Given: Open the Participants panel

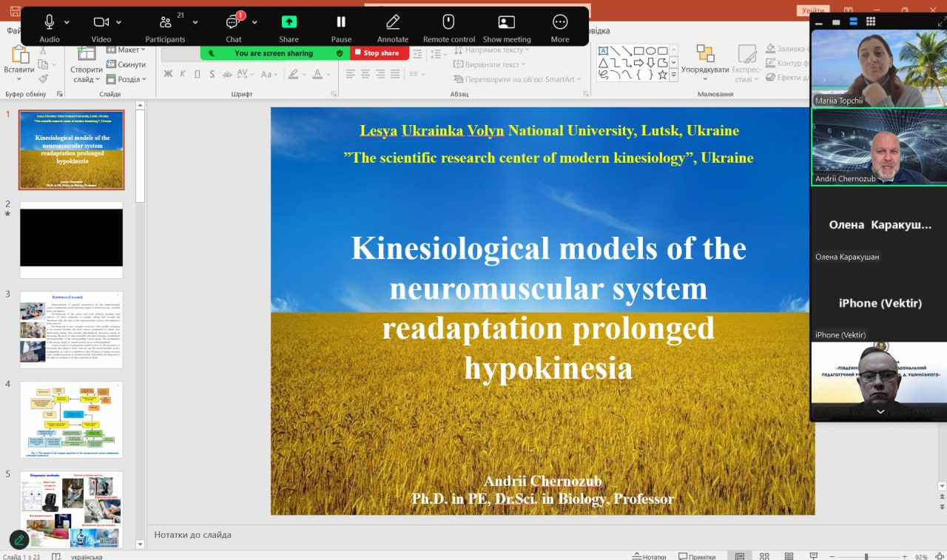Looking at the screenshot, I should [166, 22].
